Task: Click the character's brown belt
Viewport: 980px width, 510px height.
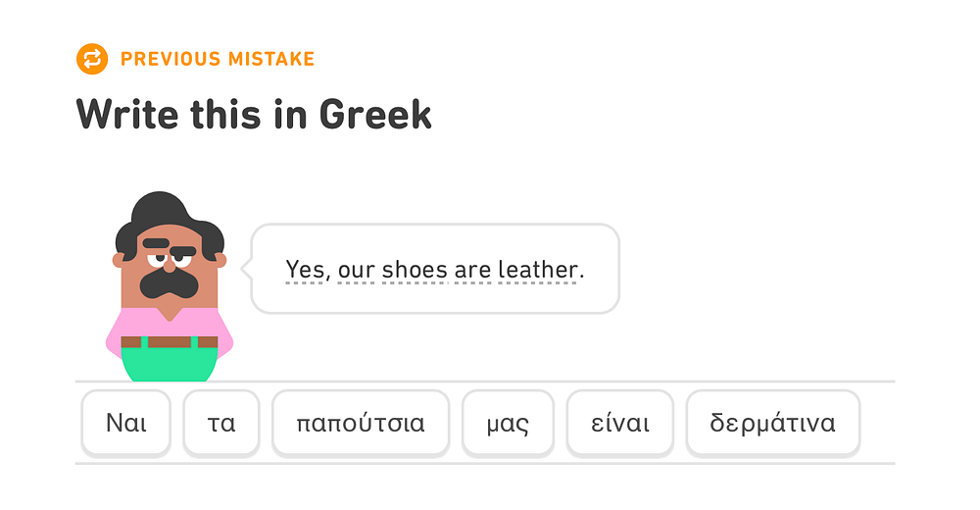Action: pyautogui.click(x=169, y=342)
